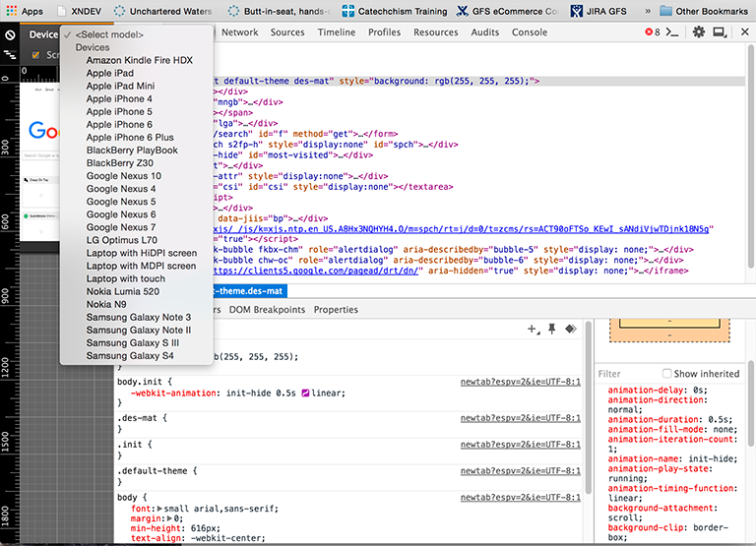Viewport: 756px width, 546px height.
Task: Add new style rule plus icon
Action: pos(533,330)
